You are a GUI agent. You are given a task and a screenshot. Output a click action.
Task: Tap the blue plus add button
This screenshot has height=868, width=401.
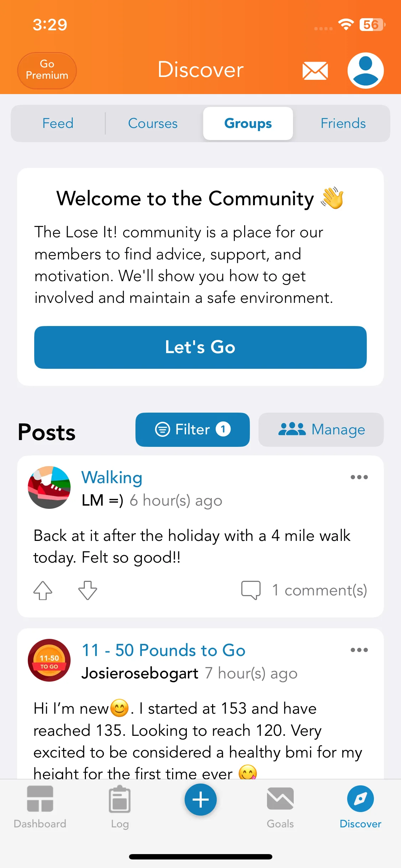[x=200, y=800]
